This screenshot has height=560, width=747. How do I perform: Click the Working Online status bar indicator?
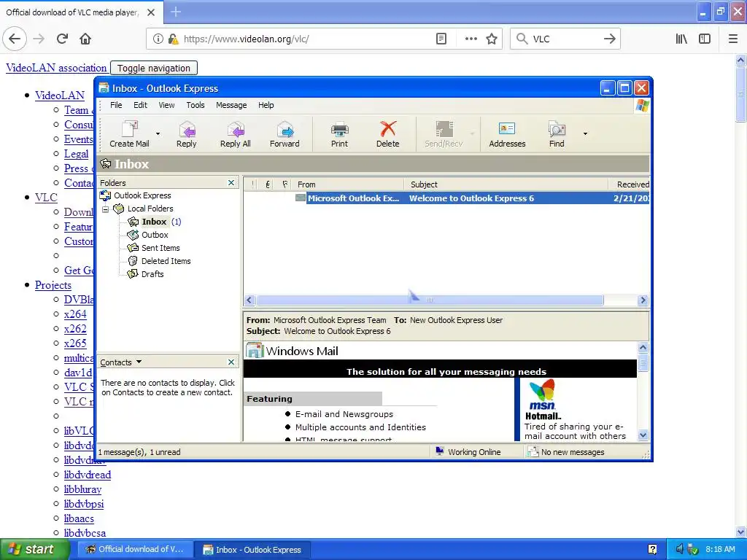tap(468, 452)
